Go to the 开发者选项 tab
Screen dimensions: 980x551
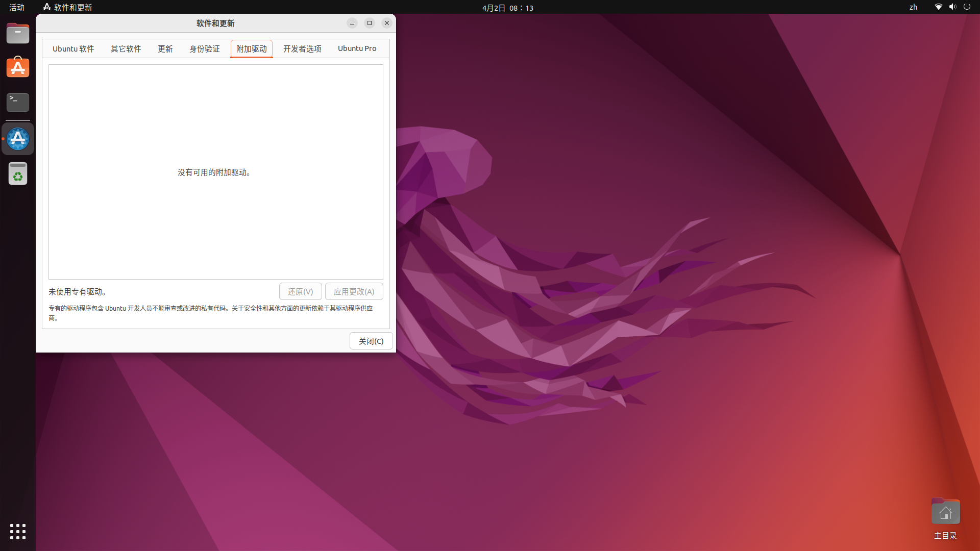click(x=302, y=49)
